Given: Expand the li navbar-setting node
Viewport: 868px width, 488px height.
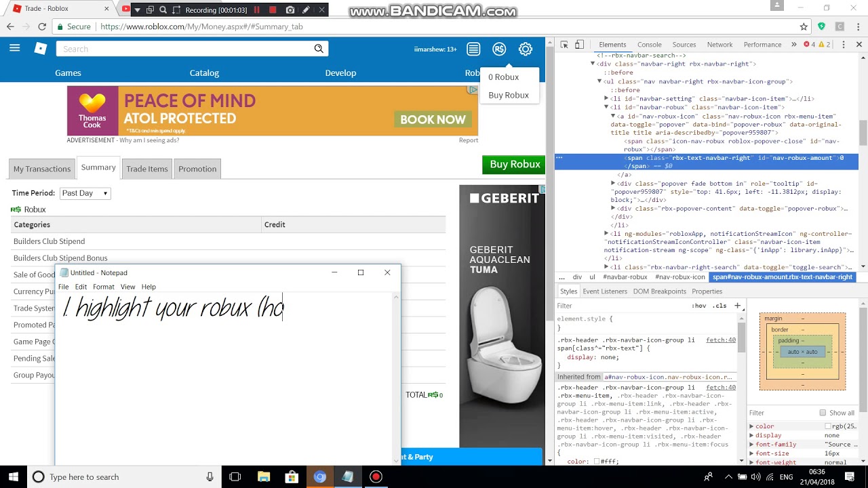Looking at the screenshot, I should click(x=606, y=99).
